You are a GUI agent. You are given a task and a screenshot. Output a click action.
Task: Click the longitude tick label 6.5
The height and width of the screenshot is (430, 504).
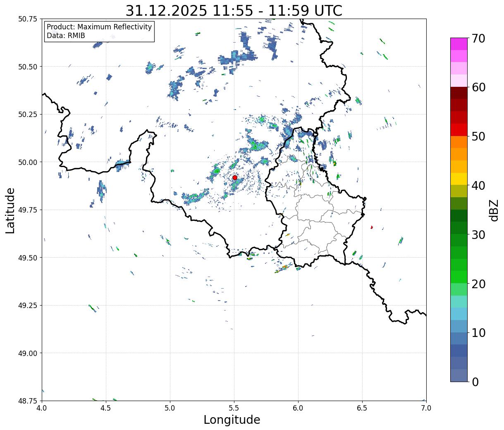click(362, 408)
